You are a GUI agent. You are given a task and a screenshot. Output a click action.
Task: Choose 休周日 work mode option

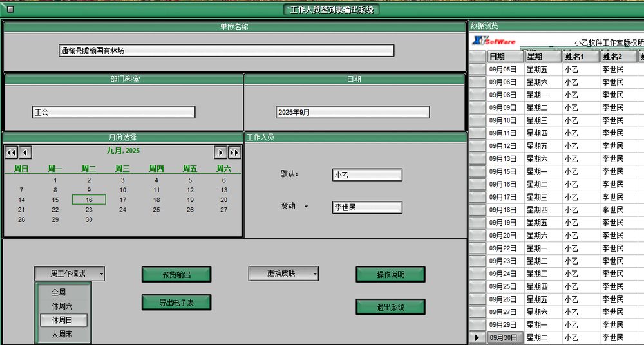pos(63,321)
